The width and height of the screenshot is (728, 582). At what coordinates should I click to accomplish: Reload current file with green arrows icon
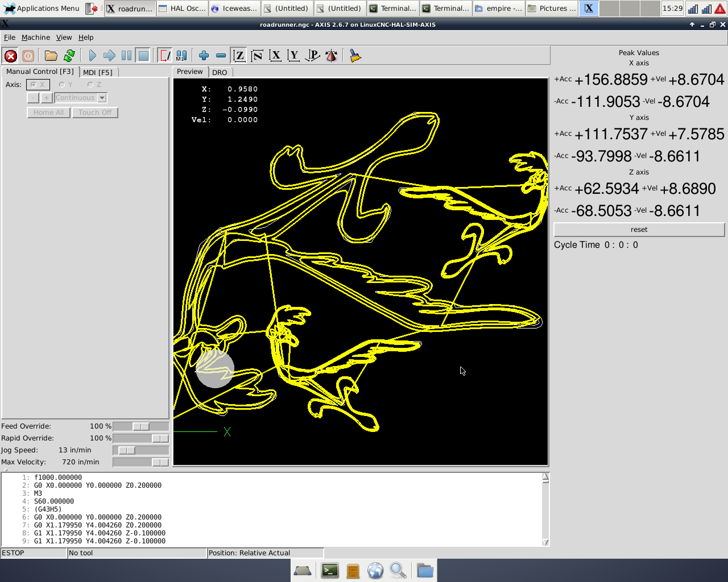click(x=69, y=56)
